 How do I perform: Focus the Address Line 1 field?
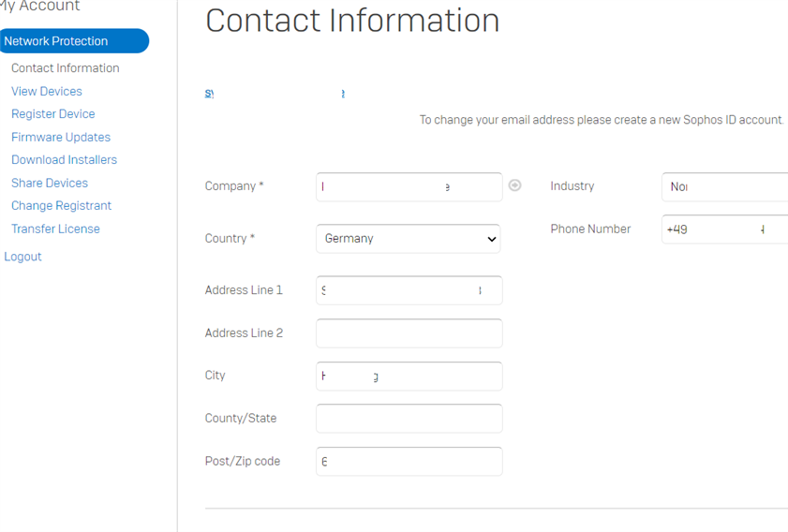point(409,290)
